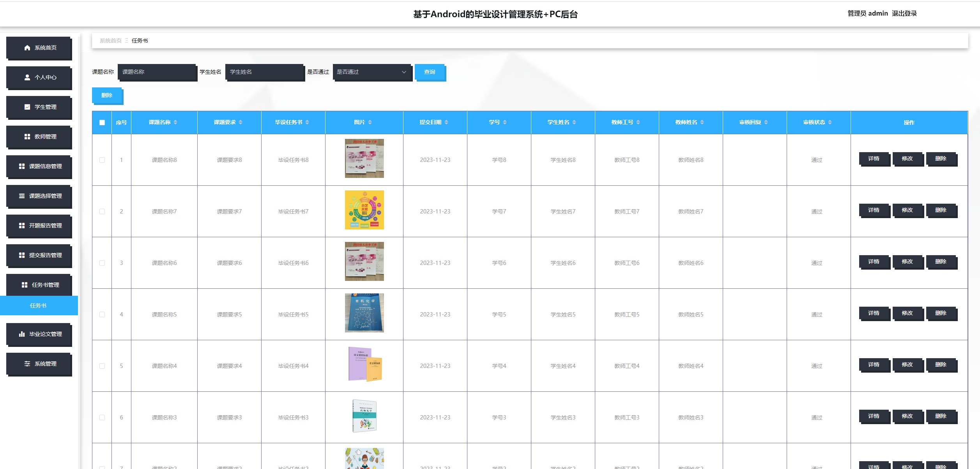This screenshot has height=469, width=980.
Task: Click the grid icon beside 教师管理
Action: (x=27, y=137)
